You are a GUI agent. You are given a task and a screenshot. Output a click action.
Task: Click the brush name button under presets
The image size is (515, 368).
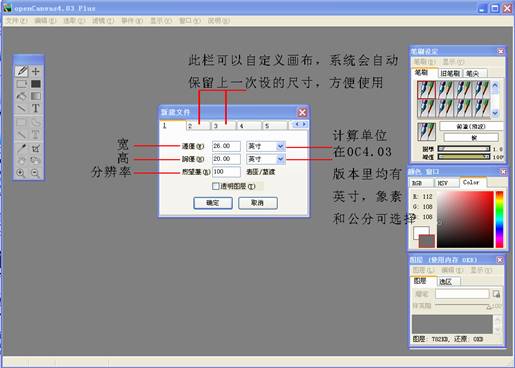[471, 126]
